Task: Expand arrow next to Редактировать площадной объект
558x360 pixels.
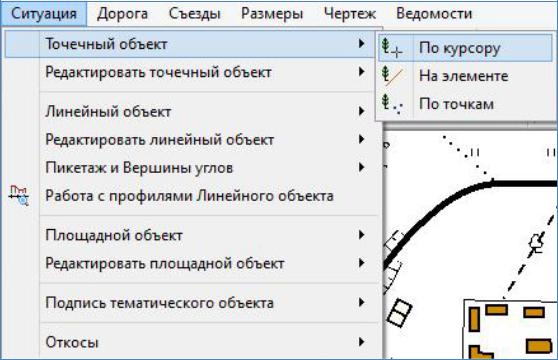Action: click(x=362, y=263)
